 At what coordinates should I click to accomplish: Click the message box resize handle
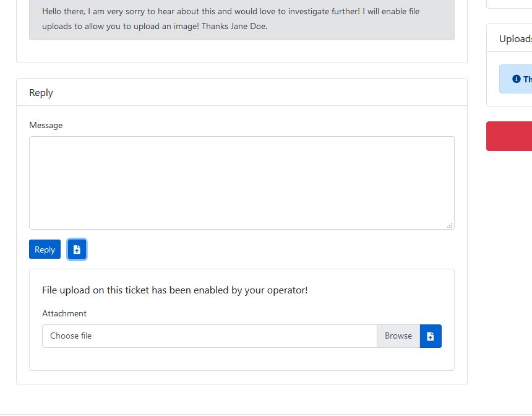coord(450,225)
